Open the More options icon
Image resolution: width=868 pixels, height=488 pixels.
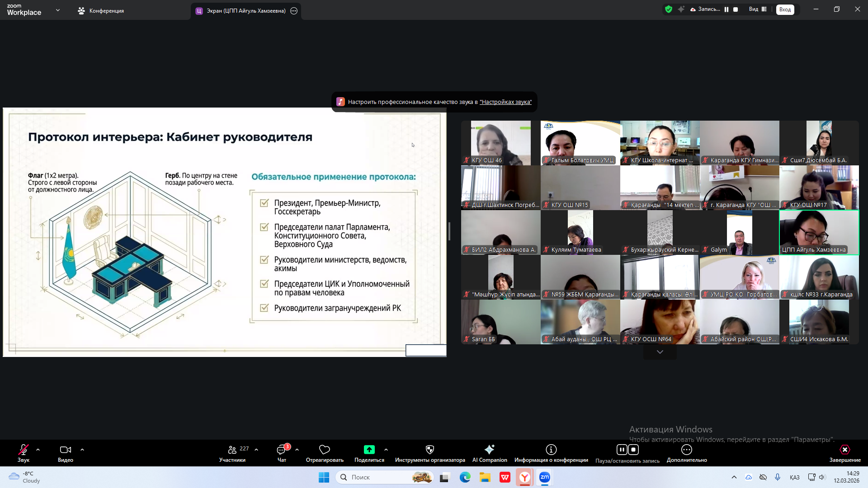(686, 450)
